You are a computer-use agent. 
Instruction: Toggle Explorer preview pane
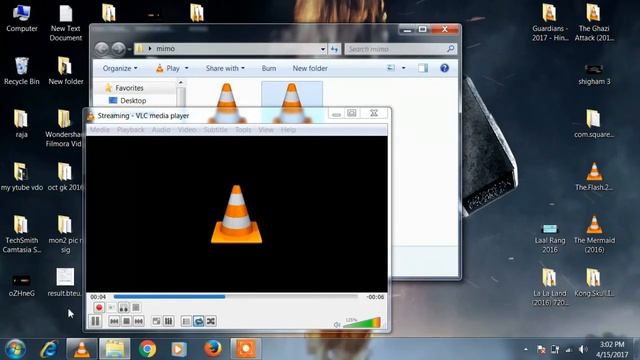(423, 68)
